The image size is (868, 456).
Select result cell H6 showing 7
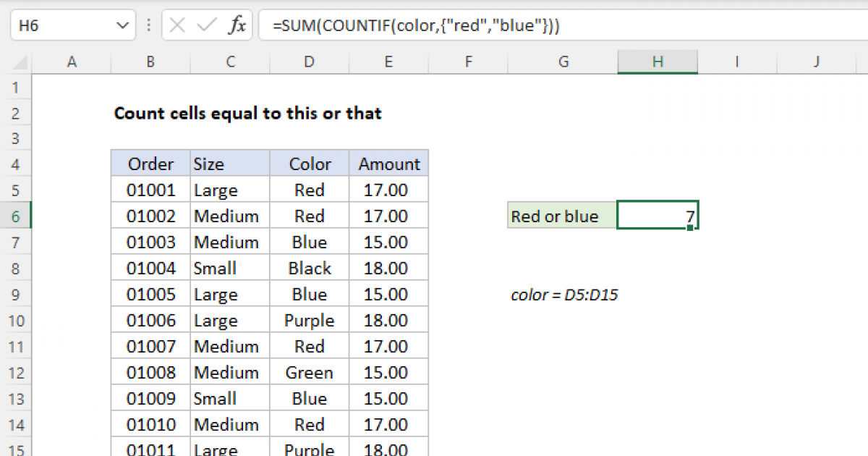pos(657,216)
